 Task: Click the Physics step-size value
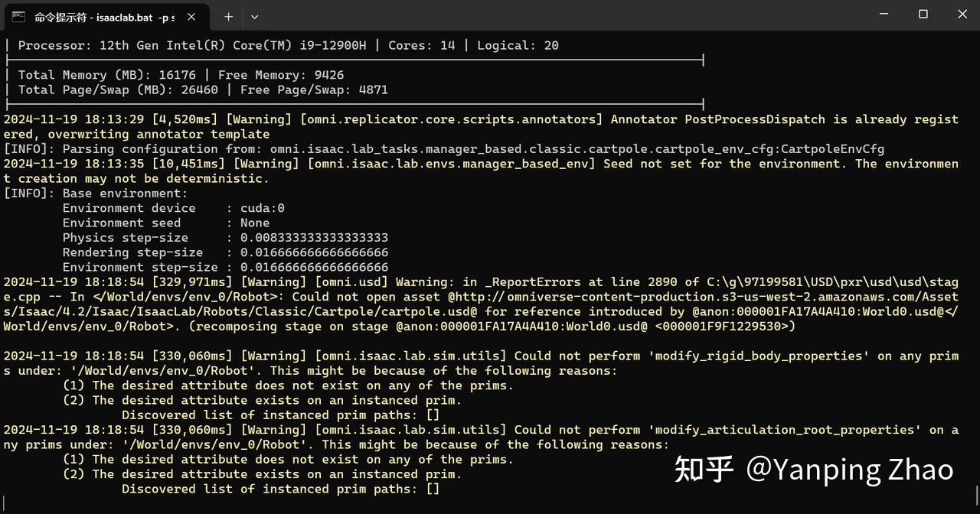tap(314, 237)
